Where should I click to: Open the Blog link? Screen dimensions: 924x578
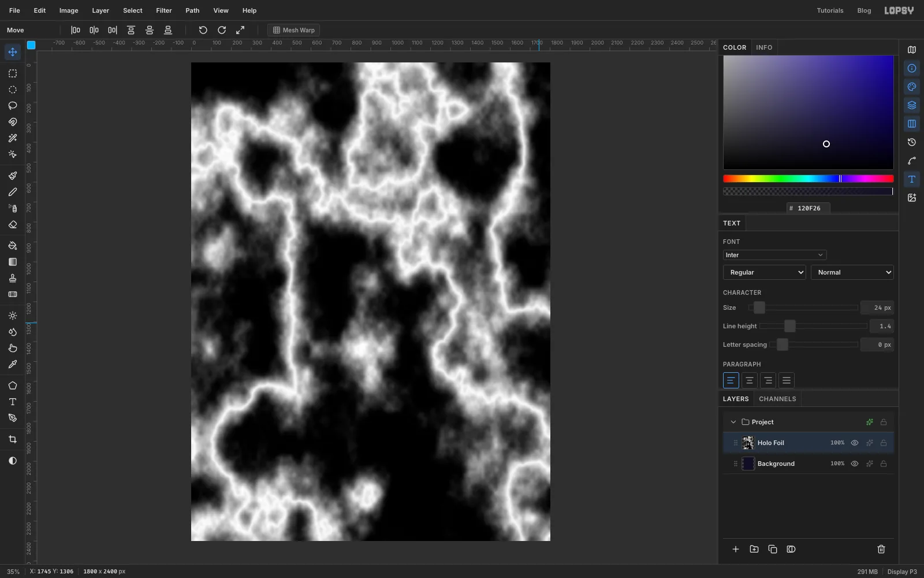[864, 10]
